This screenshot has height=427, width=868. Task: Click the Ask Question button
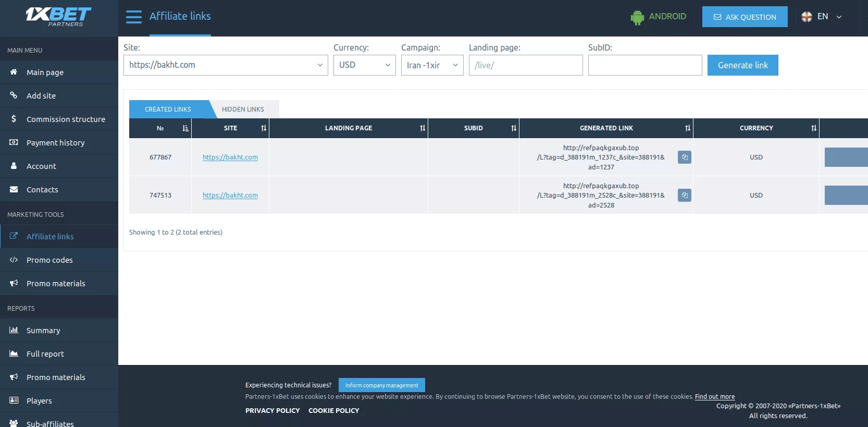(745, 17)
